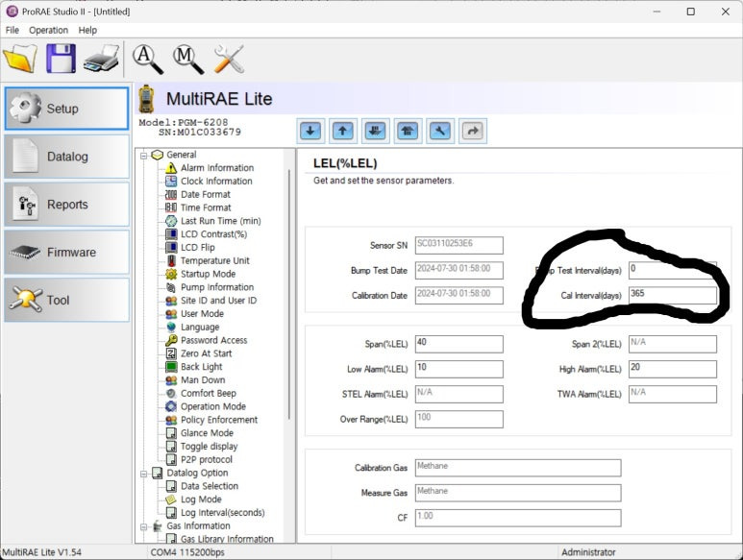Click the small wrench settings button
Viewport: 743px width, 560px height.
[440, 131]
